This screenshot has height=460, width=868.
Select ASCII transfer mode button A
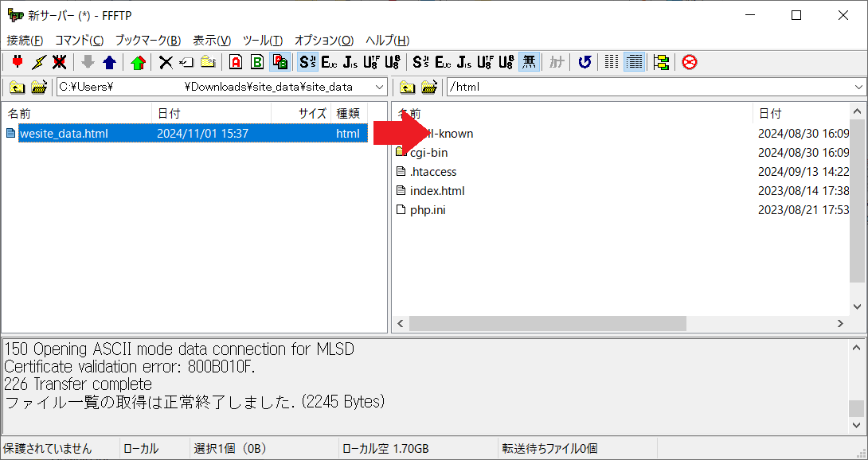pyautogui.click(x=236, y=62)
